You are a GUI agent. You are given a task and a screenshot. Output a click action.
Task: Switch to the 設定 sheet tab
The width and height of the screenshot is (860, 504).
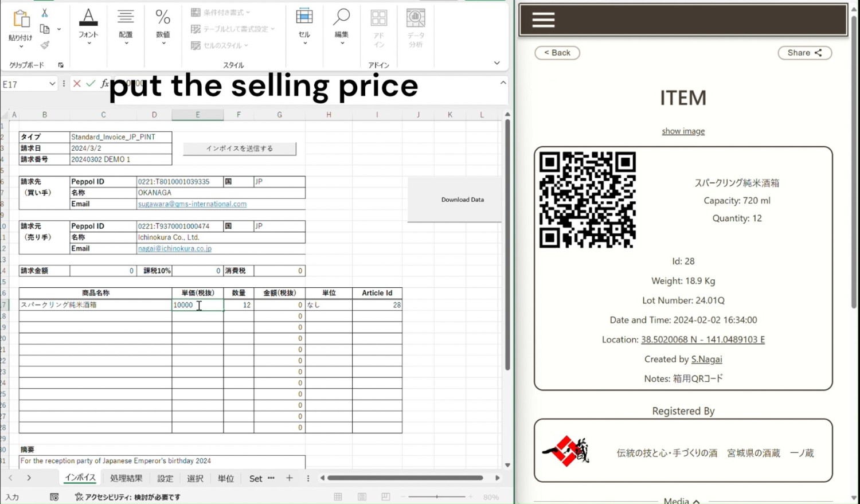pos(165,478)
